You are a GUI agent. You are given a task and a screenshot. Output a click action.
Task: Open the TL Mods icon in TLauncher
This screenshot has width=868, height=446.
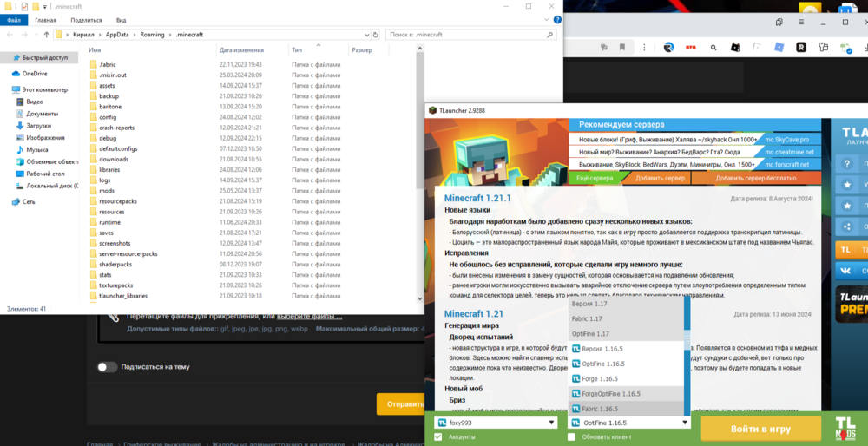click(846, 430)
